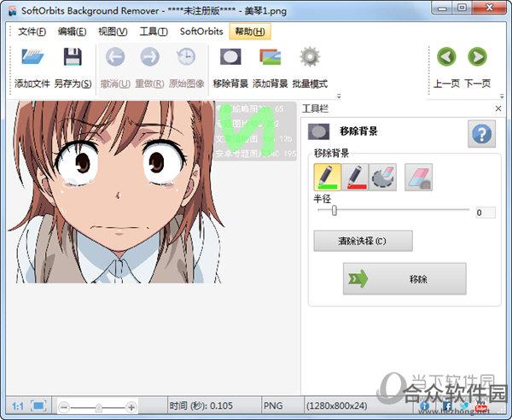Click the YouTube icon in status bar
The height and width of the screenshot is (420, 512).
coord(481,407)
